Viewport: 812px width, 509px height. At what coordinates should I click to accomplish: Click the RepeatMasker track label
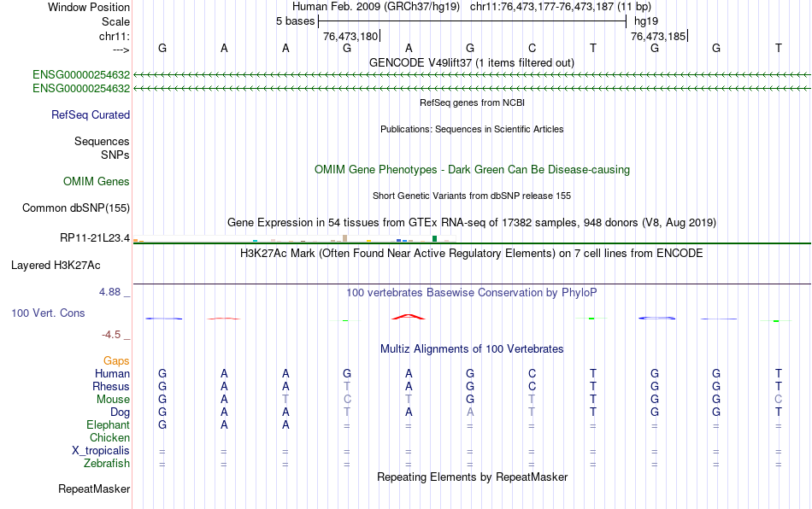(x=94, y=489)
